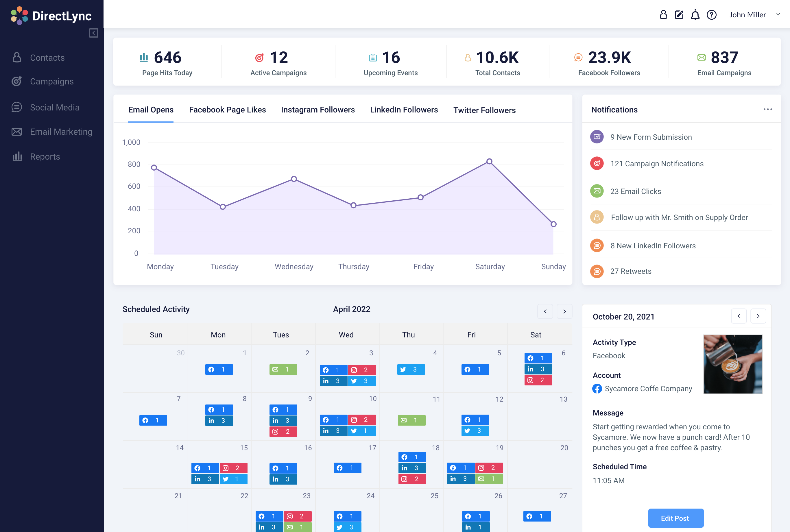
Task: Switch to the Twitter Followers tab
Action: click(484, 110)
